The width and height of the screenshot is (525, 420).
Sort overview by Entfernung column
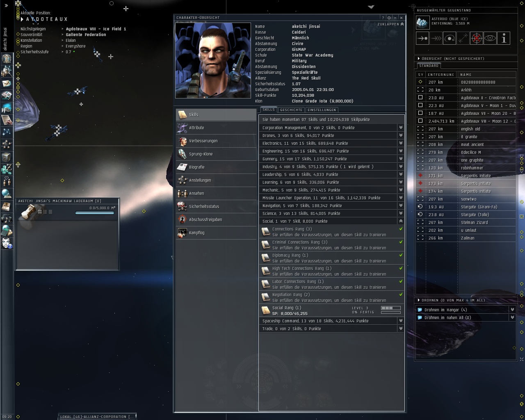pyautogui.click(x=441, y=75)
